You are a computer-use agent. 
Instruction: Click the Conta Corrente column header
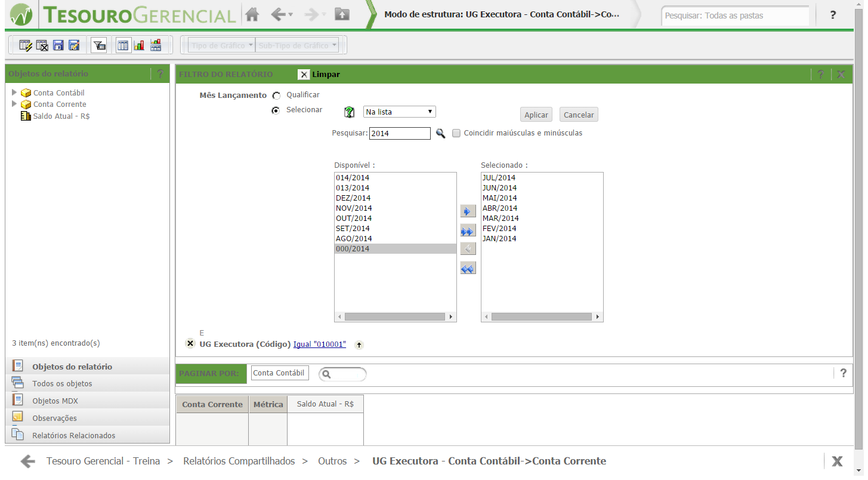coord(212,404)
